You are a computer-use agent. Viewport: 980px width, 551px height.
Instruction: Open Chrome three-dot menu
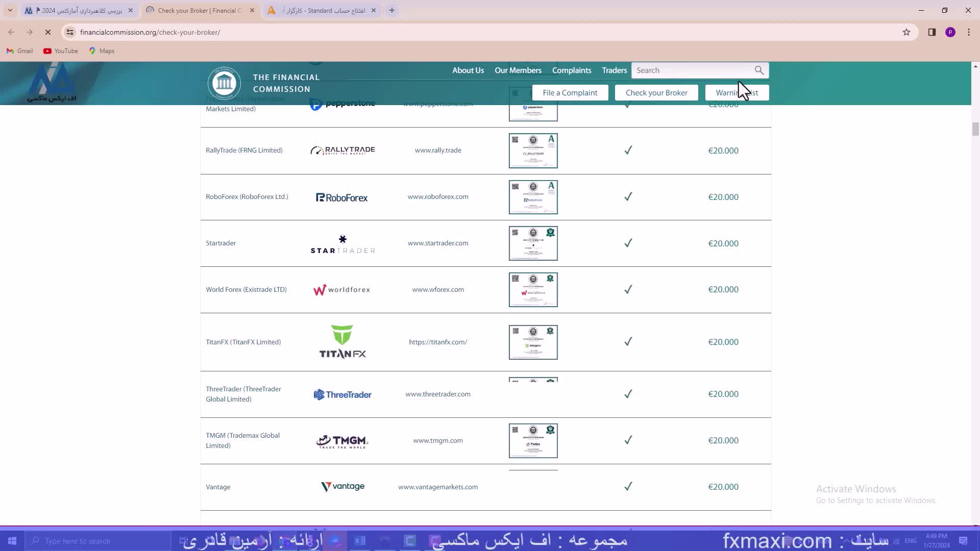tap(969, 32)
